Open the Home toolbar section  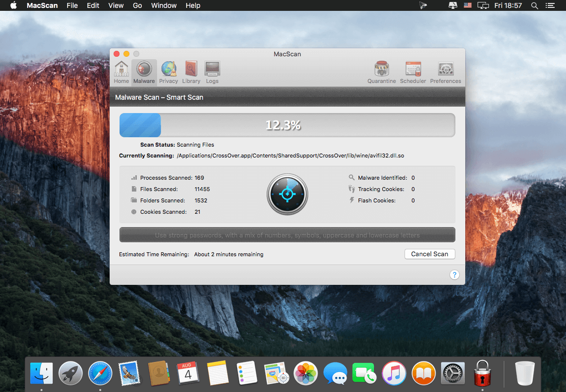point(121,72)
